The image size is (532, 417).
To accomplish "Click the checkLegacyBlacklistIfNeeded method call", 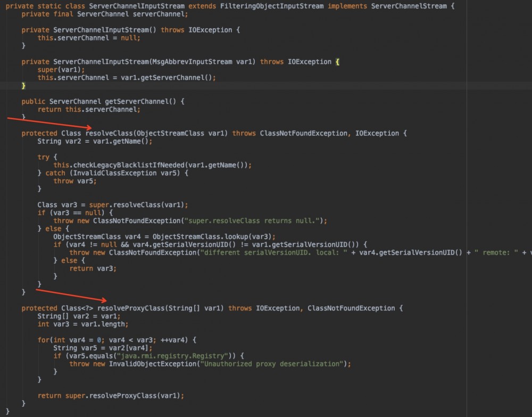I will click(x=129, y=166).
